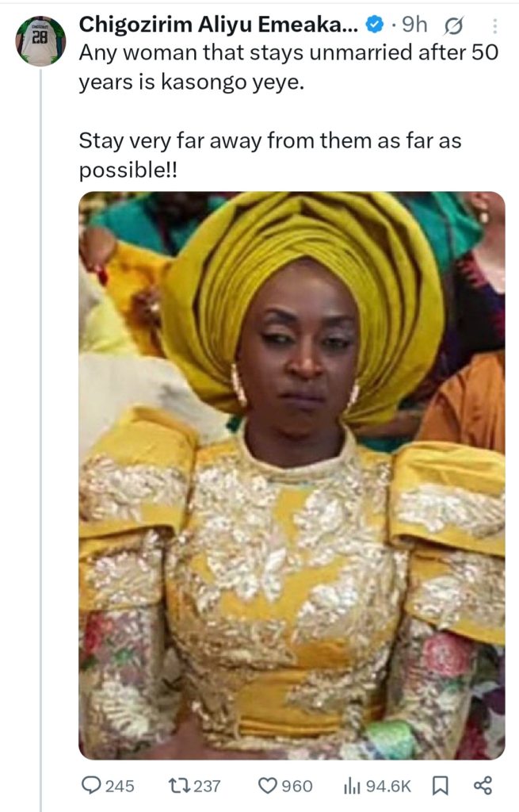Click the reply speech bubble icon
The width and height of the screenshot is (519, 812).
pyautogui.click(x=92, y=785)
